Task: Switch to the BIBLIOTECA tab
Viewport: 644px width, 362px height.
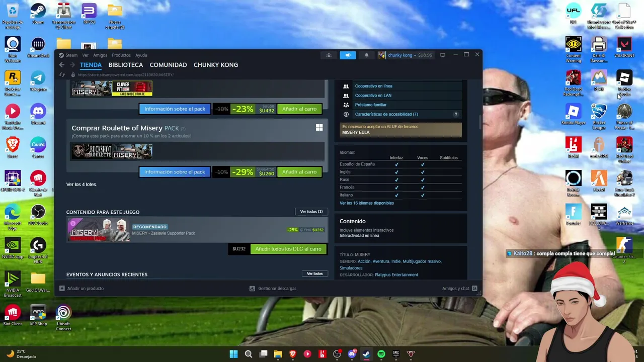Action: pos(125,65)
